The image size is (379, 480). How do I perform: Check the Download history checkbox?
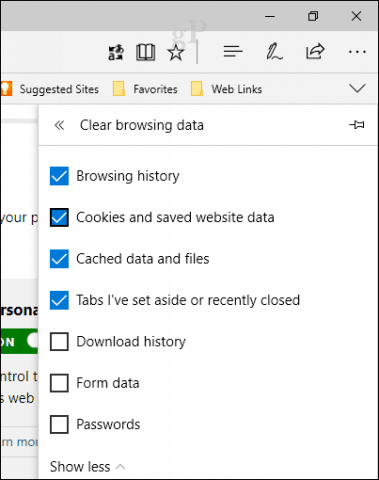coord(59,341)
